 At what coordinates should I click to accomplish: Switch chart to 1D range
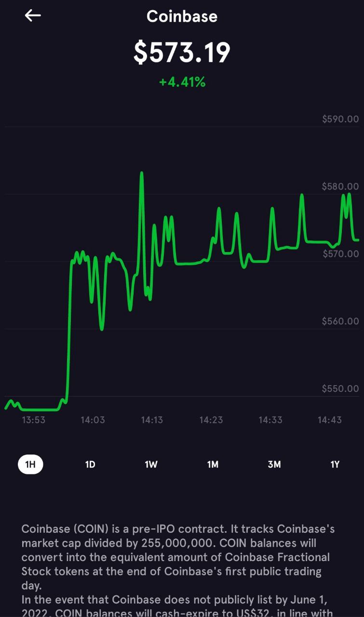point(90,465)
